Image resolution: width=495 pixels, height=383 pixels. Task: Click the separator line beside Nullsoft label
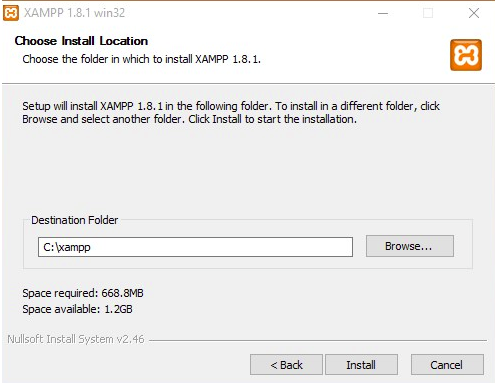[318, 340]
